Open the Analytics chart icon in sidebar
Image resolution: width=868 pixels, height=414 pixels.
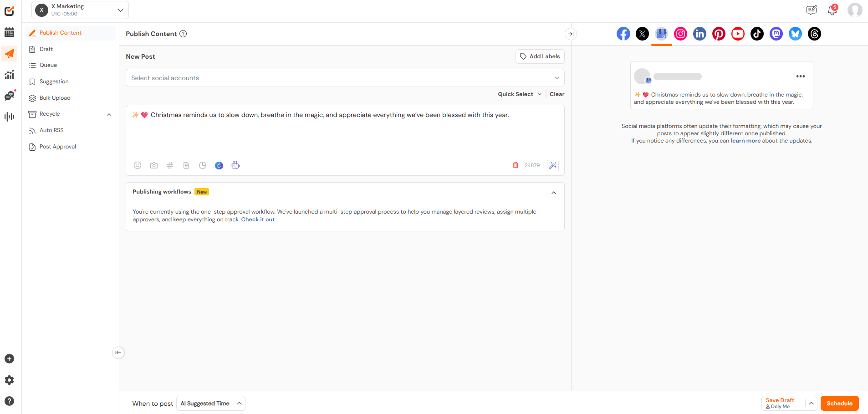9,74
